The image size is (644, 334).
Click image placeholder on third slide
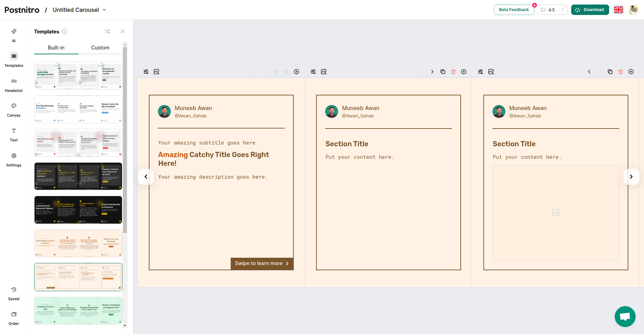556,212
